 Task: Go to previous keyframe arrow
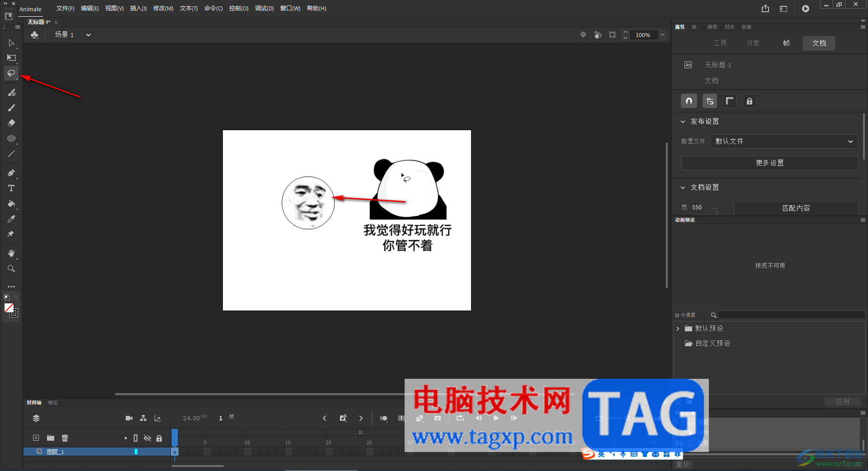[x=324, y=418]
